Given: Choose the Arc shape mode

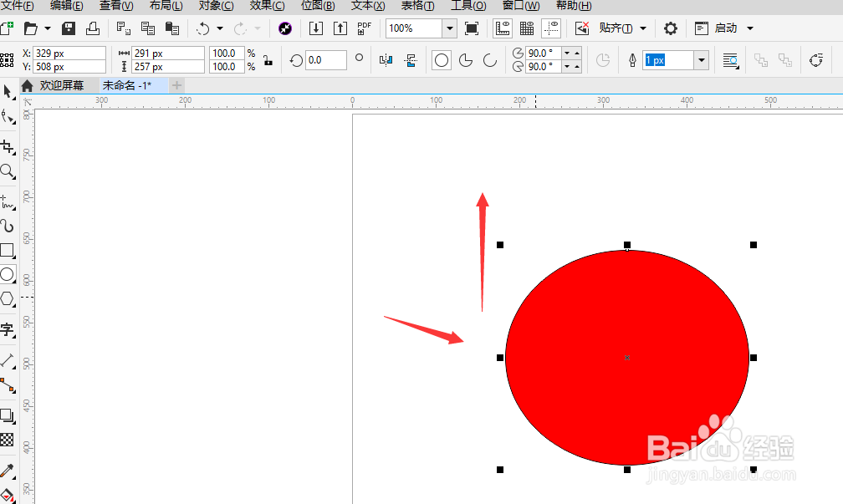Looking at the screenshot, I should point(490,60).
